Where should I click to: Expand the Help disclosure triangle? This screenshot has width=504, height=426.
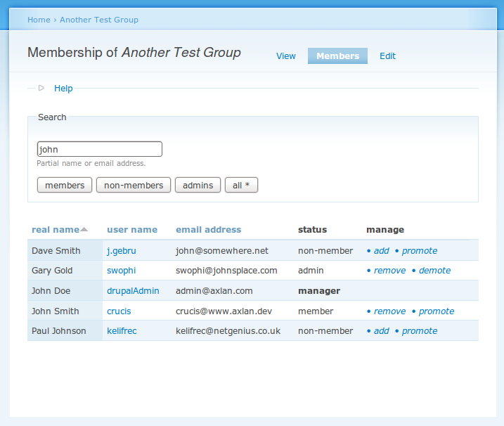click(x=41, y=89)
